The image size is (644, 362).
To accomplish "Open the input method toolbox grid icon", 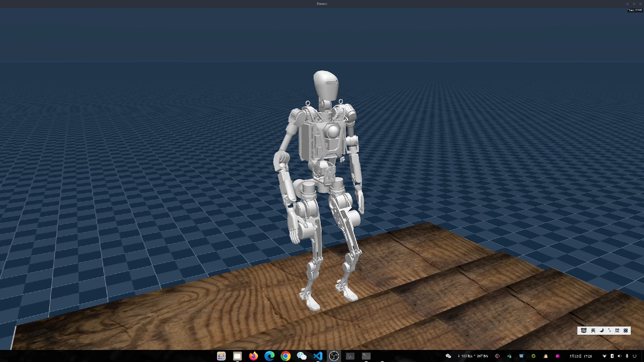I will pyautogui.click(x=626, y=330).
